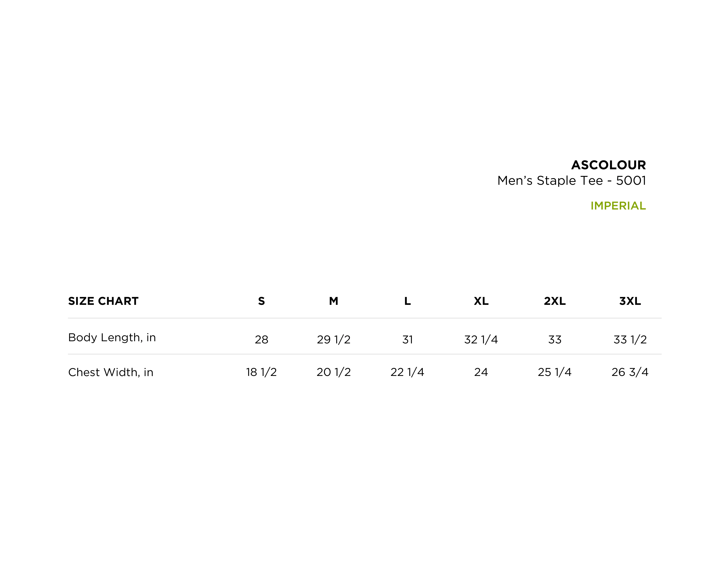
Task: Click the chest width value 22 1/4
Action: pos(407,372)
